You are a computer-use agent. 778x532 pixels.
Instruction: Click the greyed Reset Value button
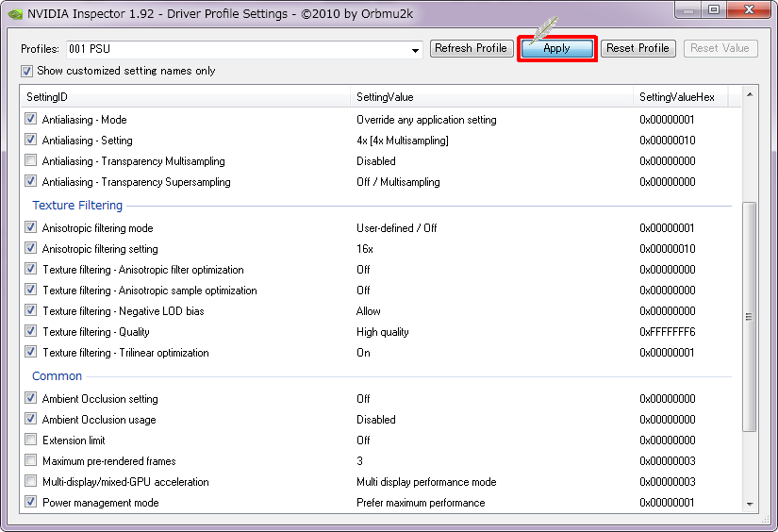[720, 48]
